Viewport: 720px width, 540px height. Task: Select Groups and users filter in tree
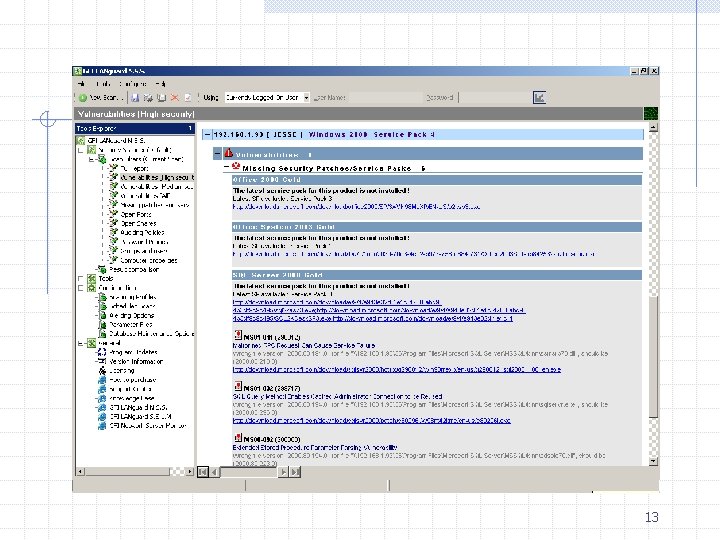pos(144,251)
